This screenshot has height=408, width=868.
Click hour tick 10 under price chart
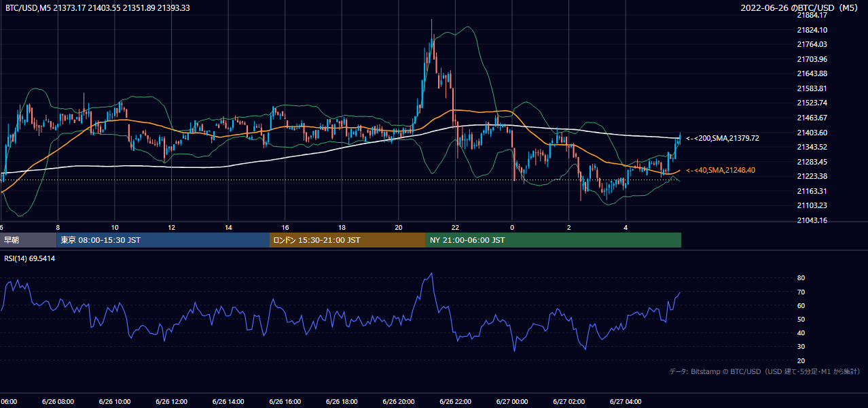pyautogui.click(x=115, y=228)
